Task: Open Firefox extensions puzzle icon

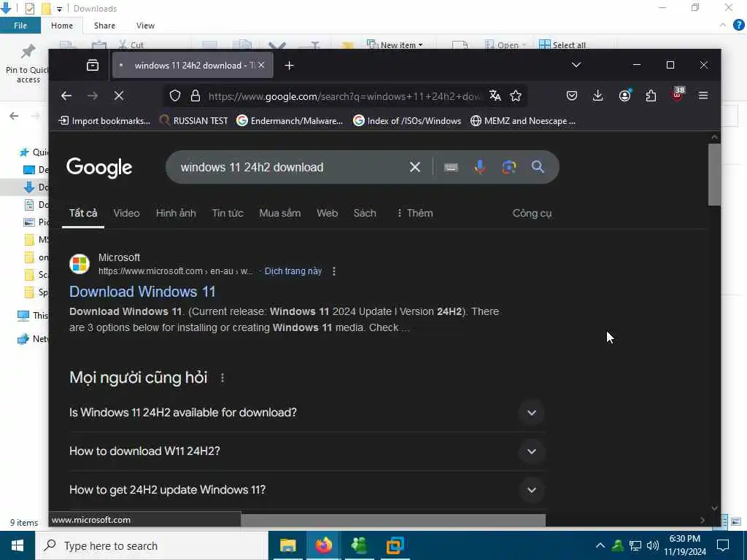Action: 651,96
